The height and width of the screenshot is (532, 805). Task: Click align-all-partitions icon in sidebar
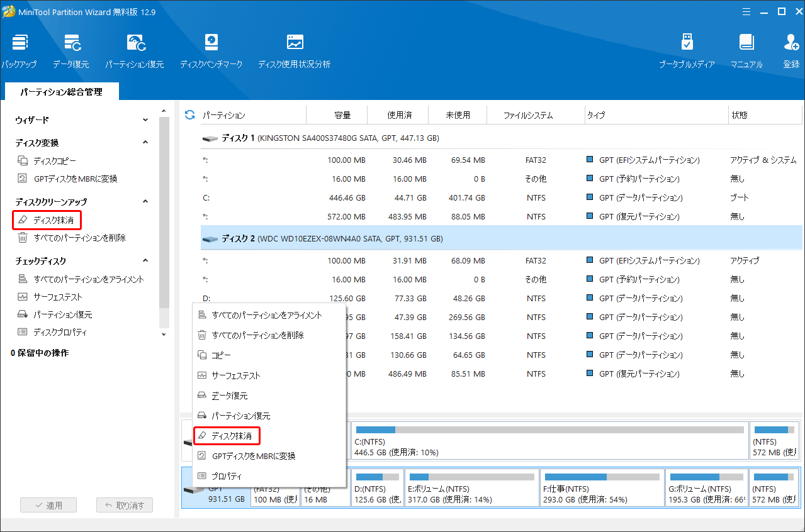(x=23, y=279)
